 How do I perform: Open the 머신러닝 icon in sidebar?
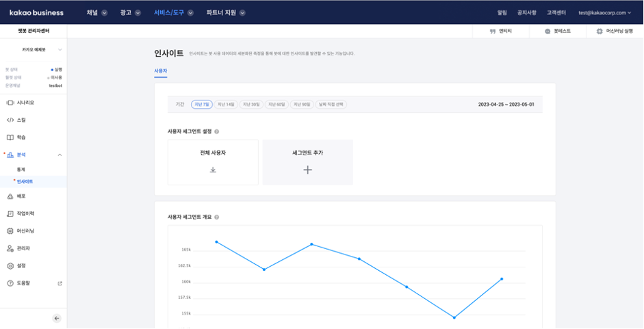pyautogui.click(x=10, y=231)
